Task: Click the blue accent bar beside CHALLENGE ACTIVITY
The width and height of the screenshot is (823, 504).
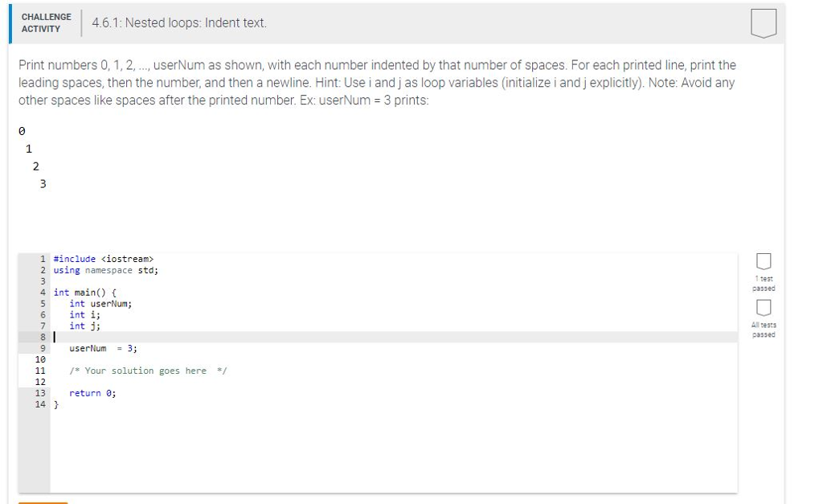Action: point(10,23)
